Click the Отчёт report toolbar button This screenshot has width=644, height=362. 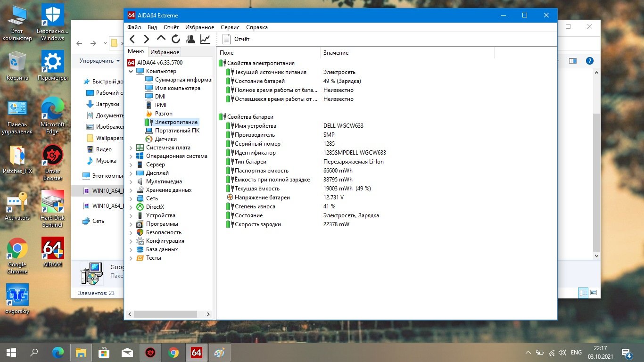pyautogui.click(x=236, y=39)
